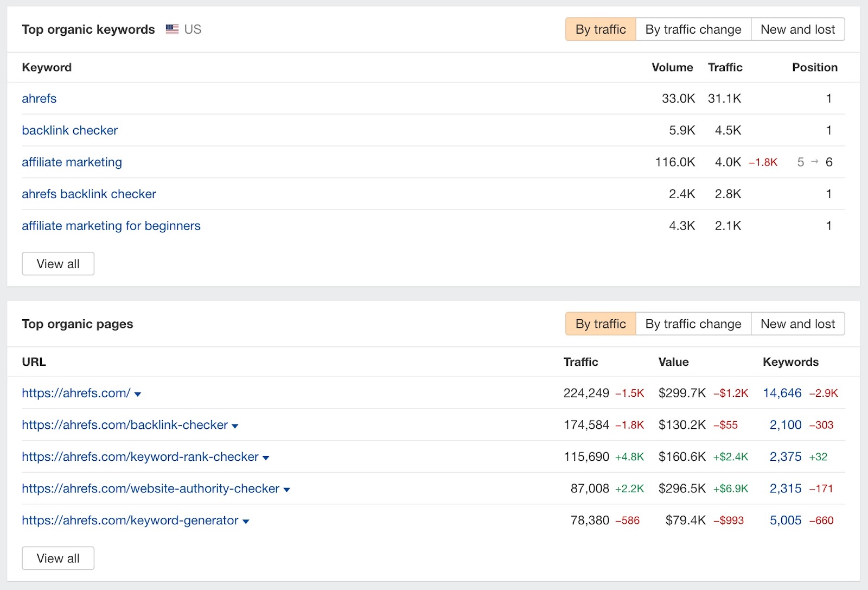Switch keywords view to By traffic change
868x590 pixels.
tap(693, 29)
